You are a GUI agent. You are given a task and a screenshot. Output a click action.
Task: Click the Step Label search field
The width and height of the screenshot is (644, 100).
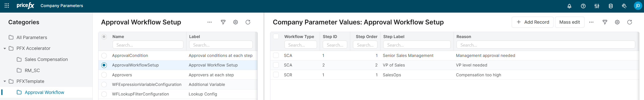point(417,45)
